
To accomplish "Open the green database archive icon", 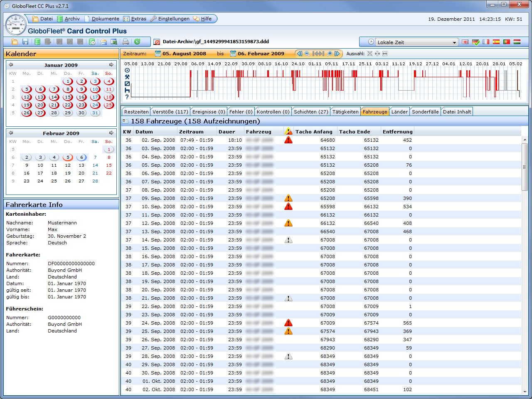I will point(37,42).
